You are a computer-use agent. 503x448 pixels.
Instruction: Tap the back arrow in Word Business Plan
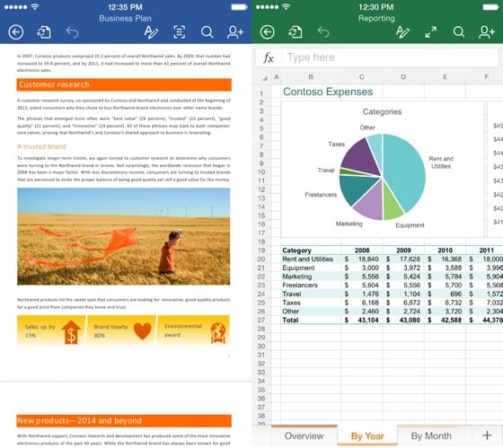point(16,32)
